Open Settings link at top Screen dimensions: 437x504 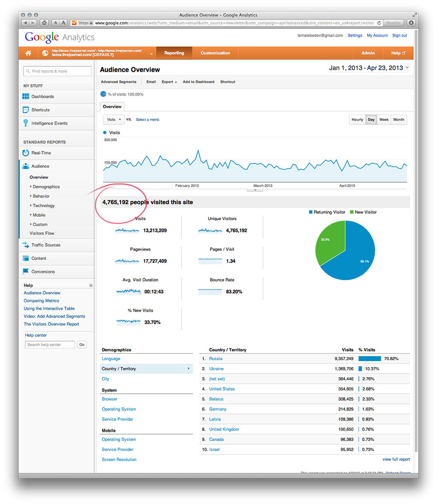[x=355, y=35]
